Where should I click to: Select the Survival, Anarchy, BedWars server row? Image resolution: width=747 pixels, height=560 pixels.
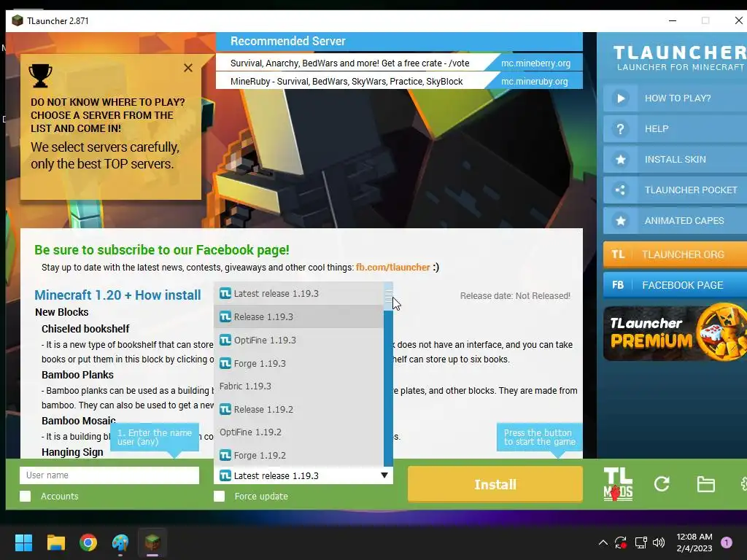[349, 63]
